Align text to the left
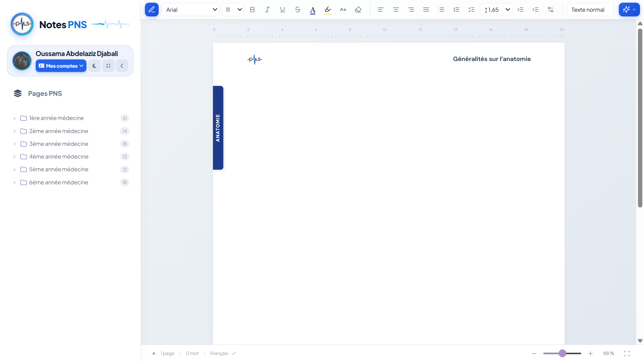The width and height of the screenshot is (644, 362). (381, 10)
